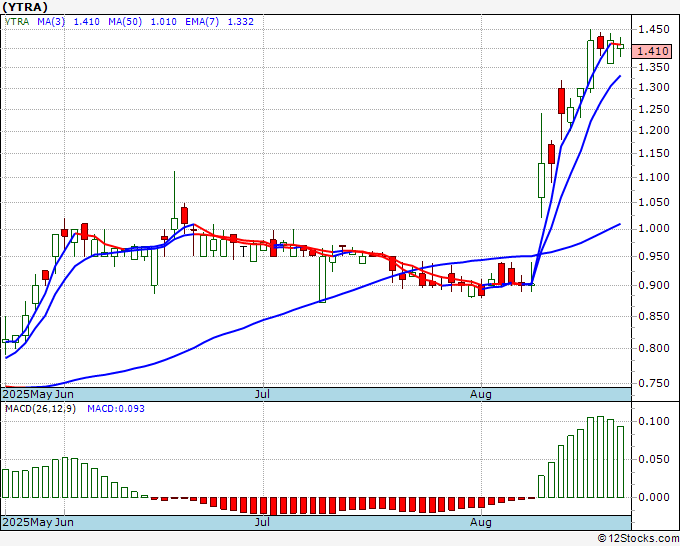Screen dimensions: 680x546
Task: Click the 1.200 price axis label
Action: (x=654, y=130)
